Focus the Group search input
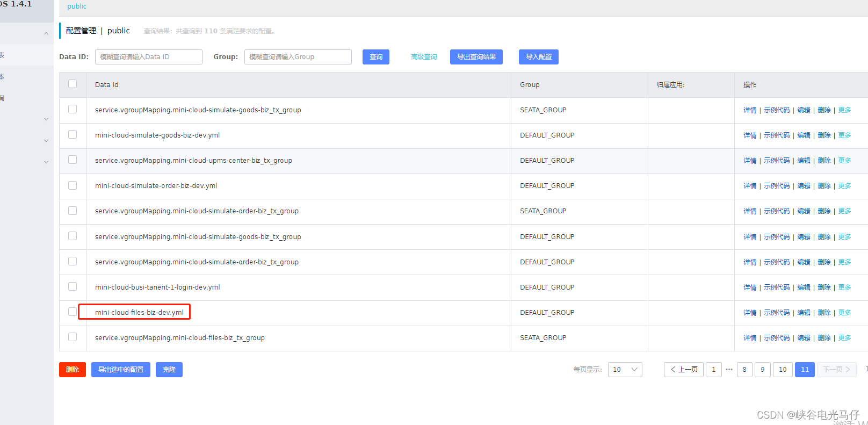868x425 pixels. (298, 57)
